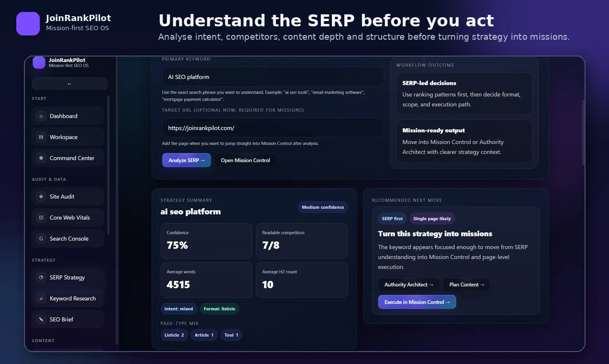609x364 pixels.
Task: Click the Target URL input field
Action: click(273, 128)
